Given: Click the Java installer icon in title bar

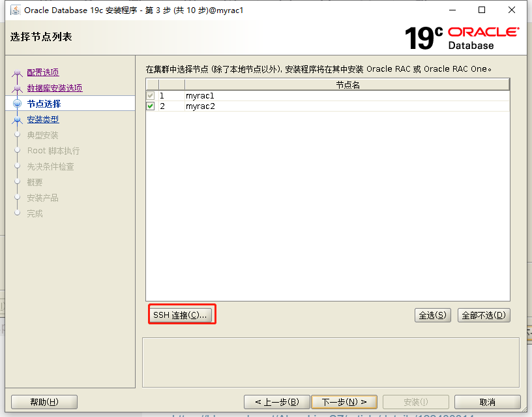Looking at the screenshot, I should 16,10.
